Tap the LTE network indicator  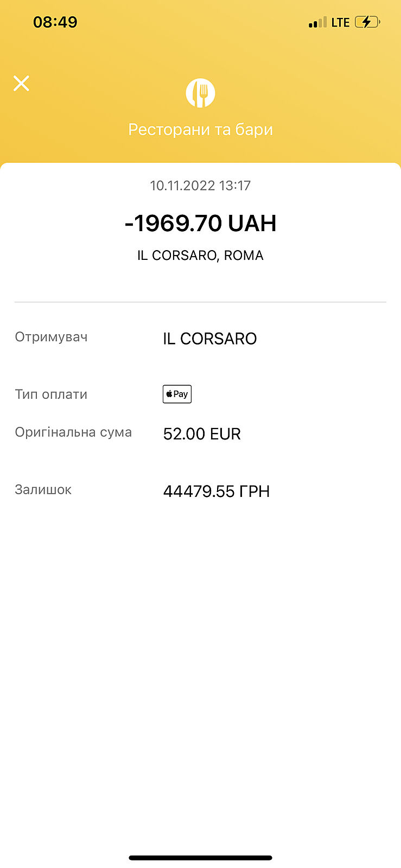(x=340, y=23)
